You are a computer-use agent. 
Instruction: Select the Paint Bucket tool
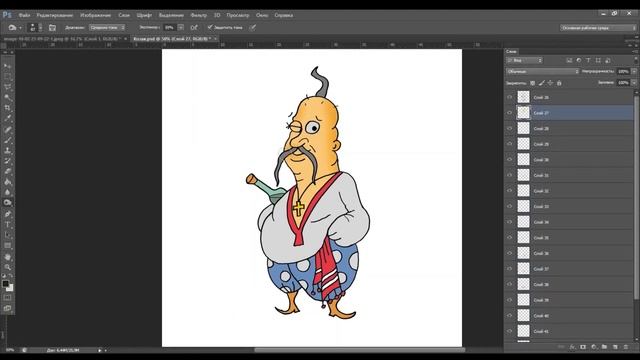(x=7, y=182)
